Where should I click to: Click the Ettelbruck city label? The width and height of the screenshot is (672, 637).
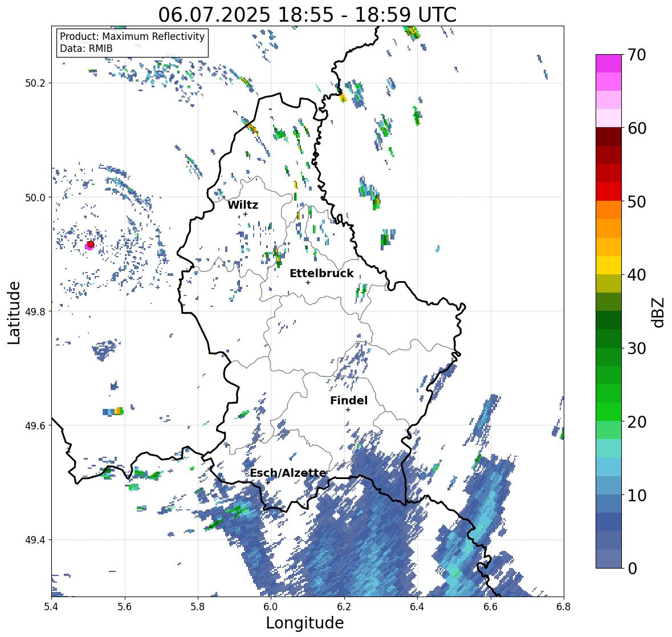point(322,274)
